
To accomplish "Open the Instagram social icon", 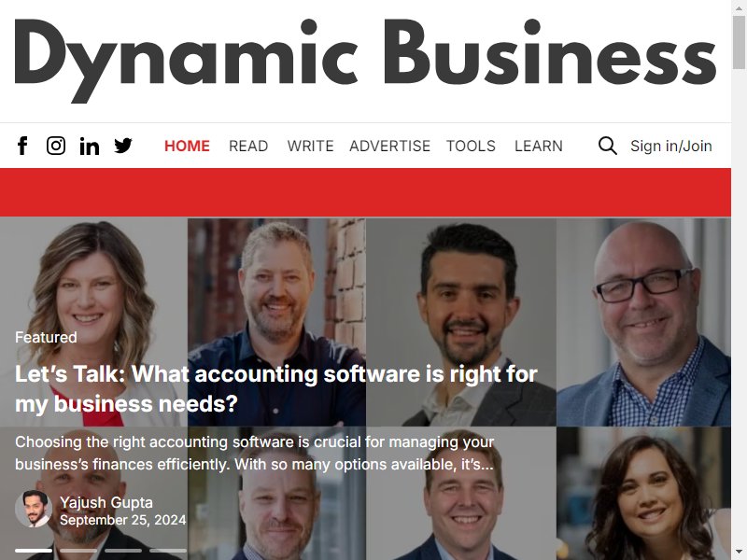I will 56,146.
